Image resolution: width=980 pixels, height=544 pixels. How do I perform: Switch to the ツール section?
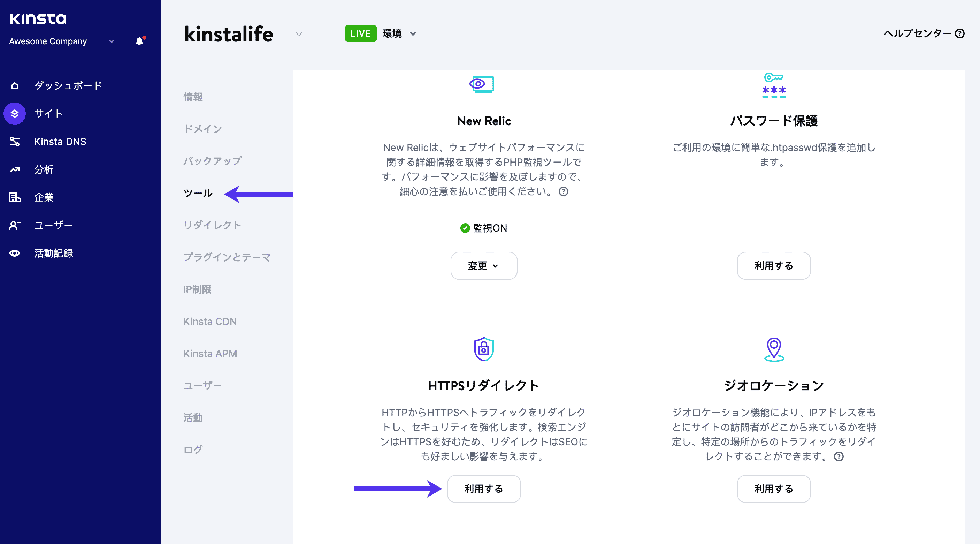[x=198, y=193]
